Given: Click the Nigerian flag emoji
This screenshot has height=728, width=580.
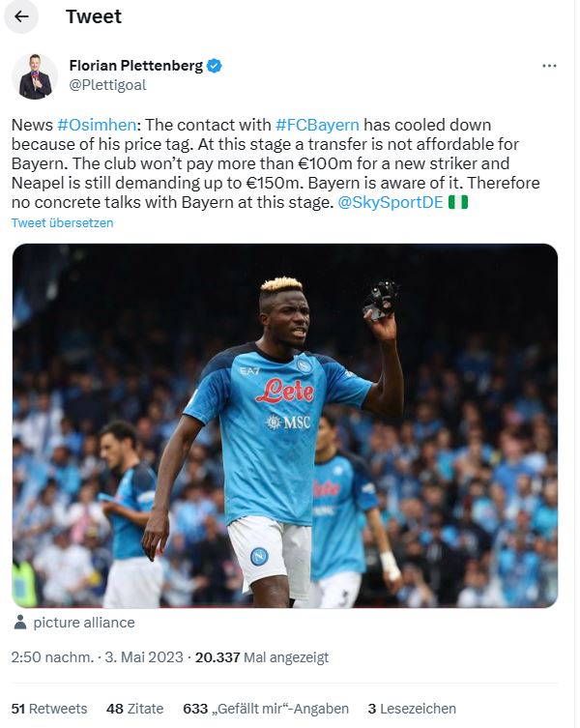Looking at the screenshot, I should point(458,202).
